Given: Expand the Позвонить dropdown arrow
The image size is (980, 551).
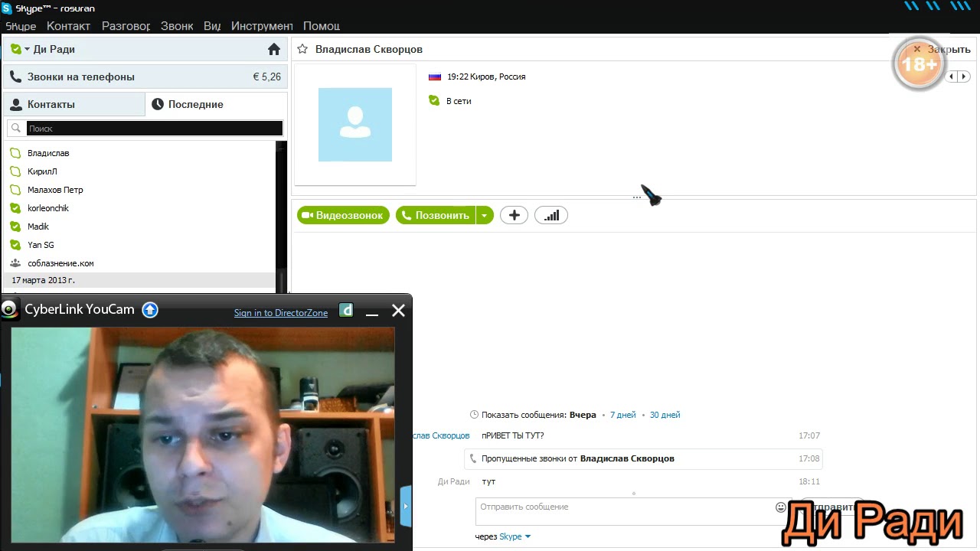Looking at the screenshot, I should click(485, 216).
